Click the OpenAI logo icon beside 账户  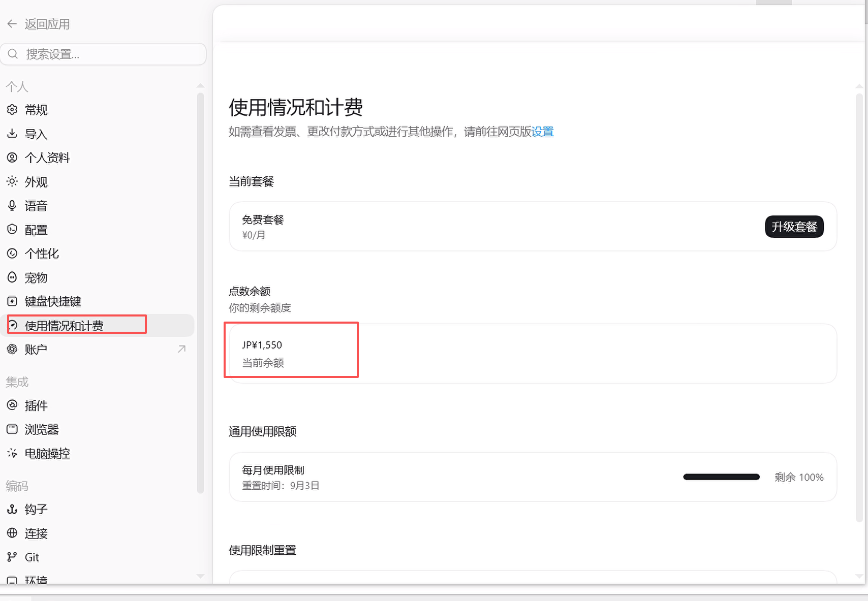[x=12, y=349]
